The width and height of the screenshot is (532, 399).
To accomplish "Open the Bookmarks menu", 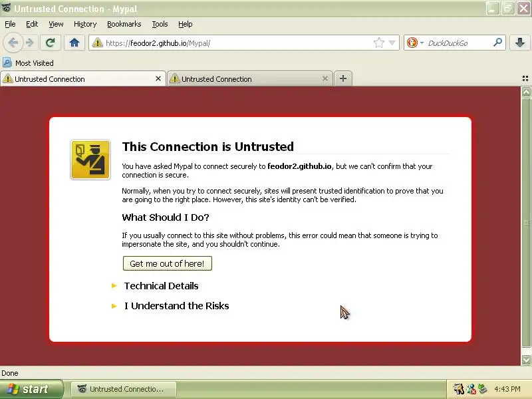I will tap(124, 24).
